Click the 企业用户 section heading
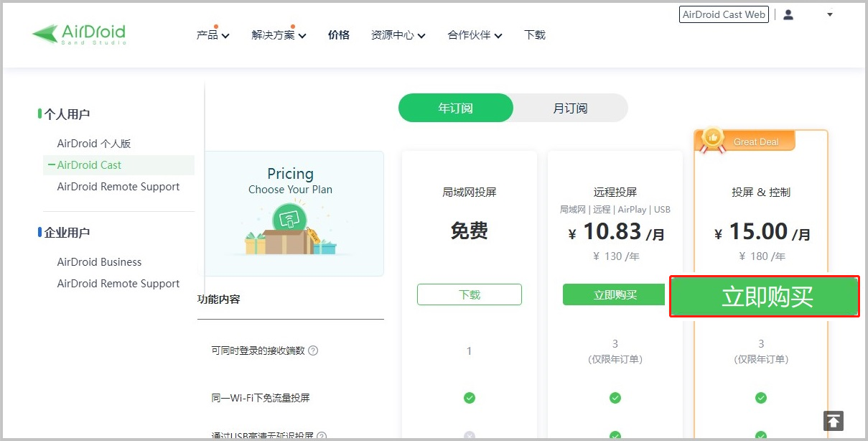868x441 pixels. [67, 233]
